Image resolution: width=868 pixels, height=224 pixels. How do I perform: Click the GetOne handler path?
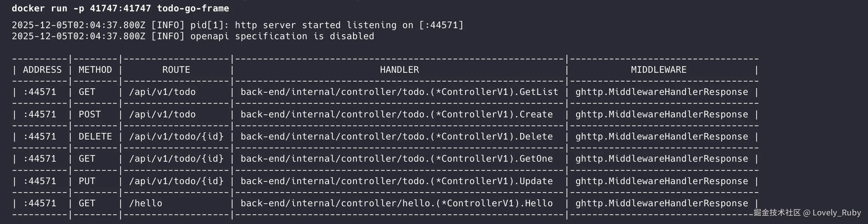[x=396, y=159]
